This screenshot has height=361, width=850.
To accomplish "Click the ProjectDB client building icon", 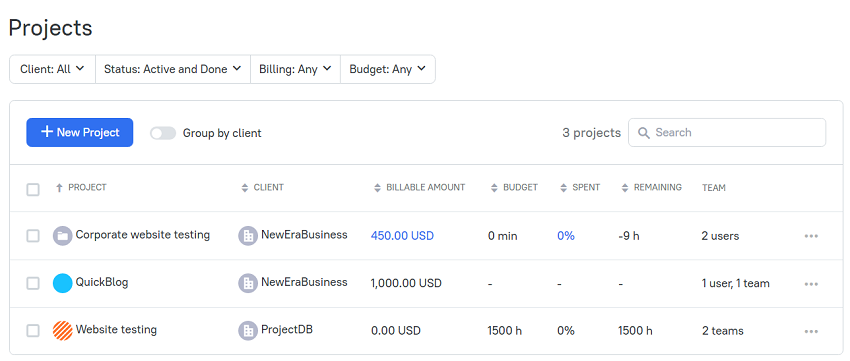I will [248, 331].
